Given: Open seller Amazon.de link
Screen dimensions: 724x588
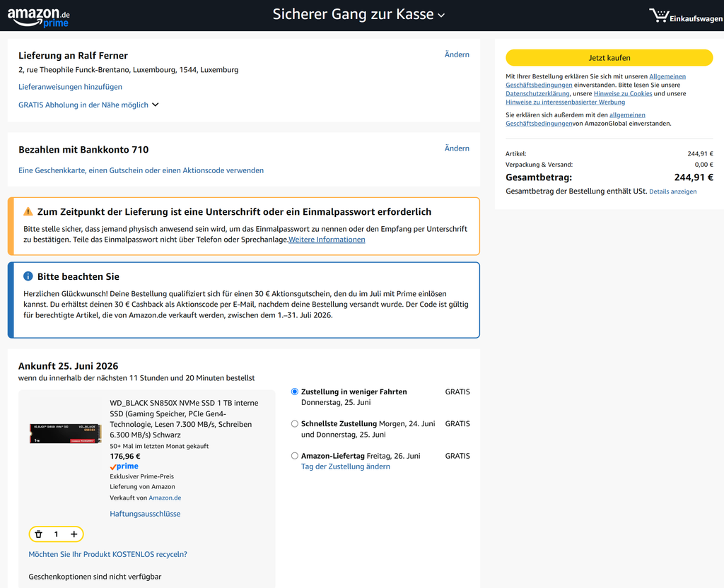Looking at the screenshot, I should [x=165, y=498].
